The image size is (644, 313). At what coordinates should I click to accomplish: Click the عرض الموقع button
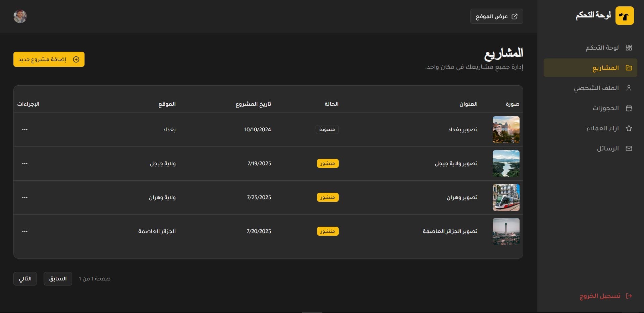(x=496, y=16)
